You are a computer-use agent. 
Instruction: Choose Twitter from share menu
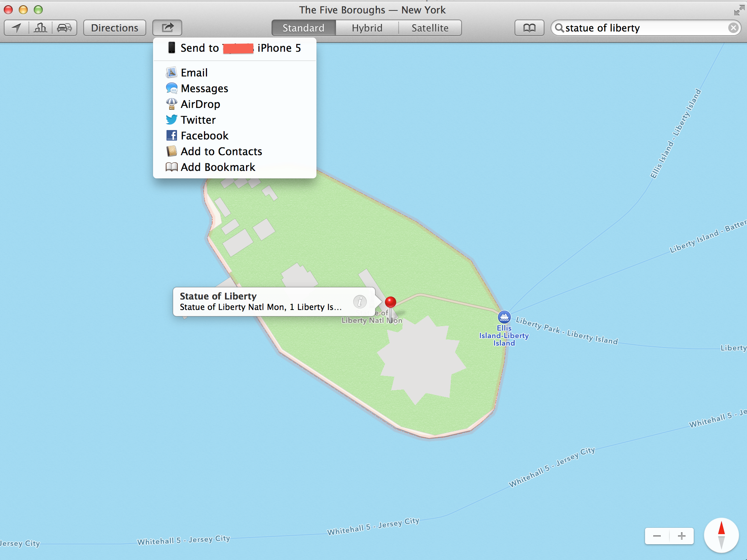pyautogui.click(x=235, y=120)
